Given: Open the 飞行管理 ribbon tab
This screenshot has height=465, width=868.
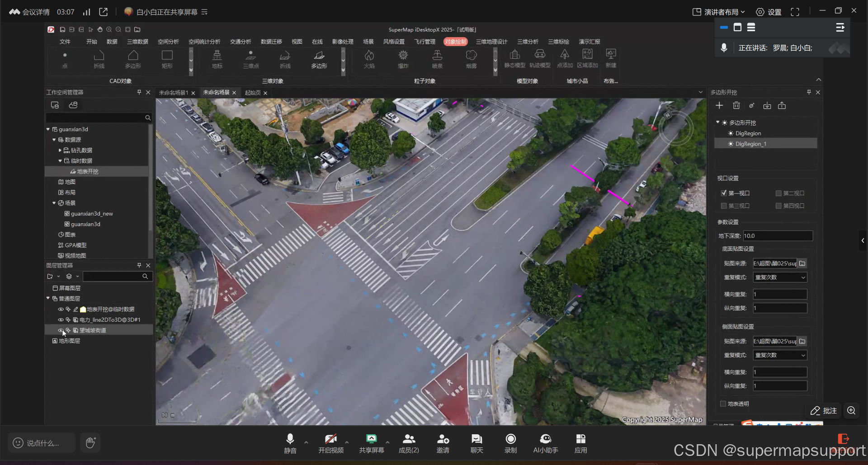Looking at the screenshot, I should [x=425, y=42].
